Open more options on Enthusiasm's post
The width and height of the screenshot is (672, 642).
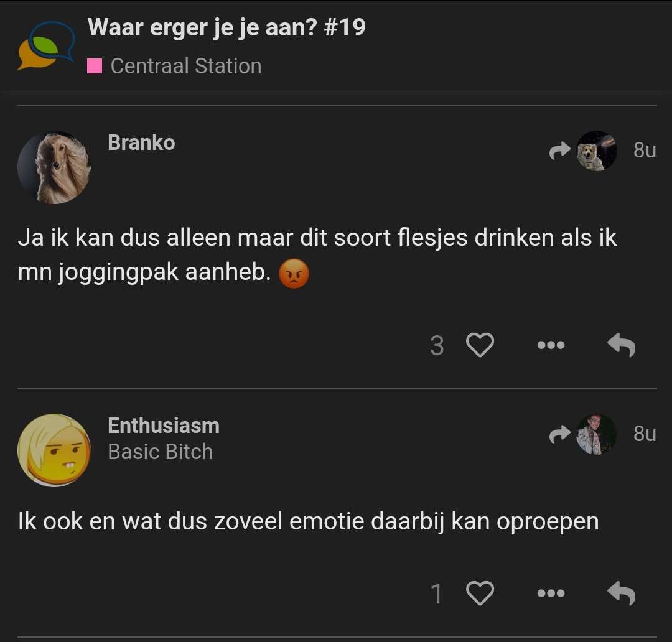pos(551,593)
